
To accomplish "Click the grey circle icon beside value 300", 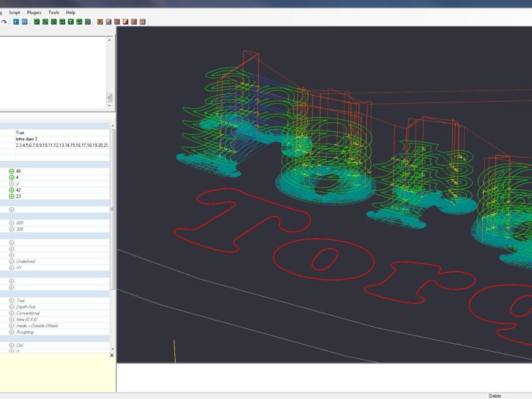I will click(x=11, y=229).
